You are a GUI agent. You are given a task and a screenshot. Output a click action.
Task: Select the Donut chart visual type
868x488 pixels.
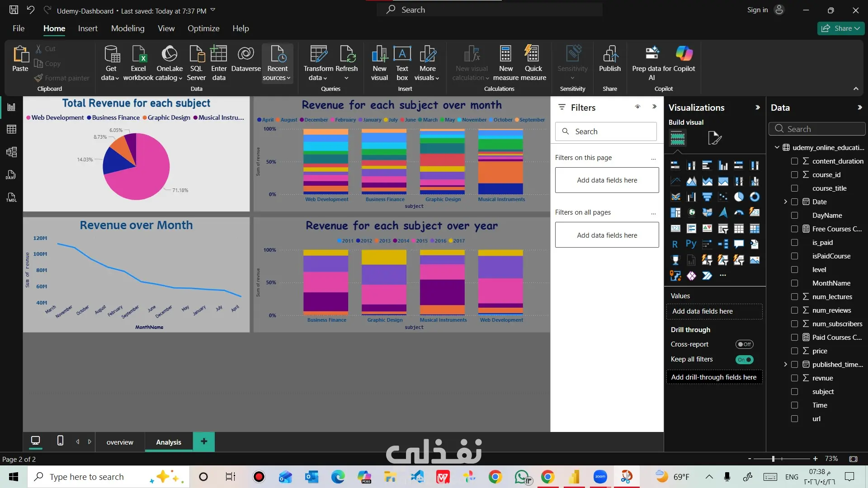755,197
